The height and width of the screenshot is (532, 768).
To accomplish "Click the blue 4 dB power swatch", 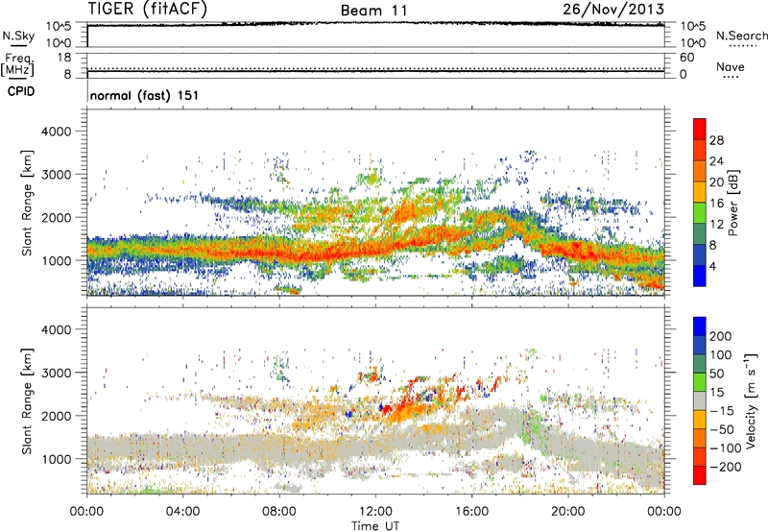I will [700, 276].
